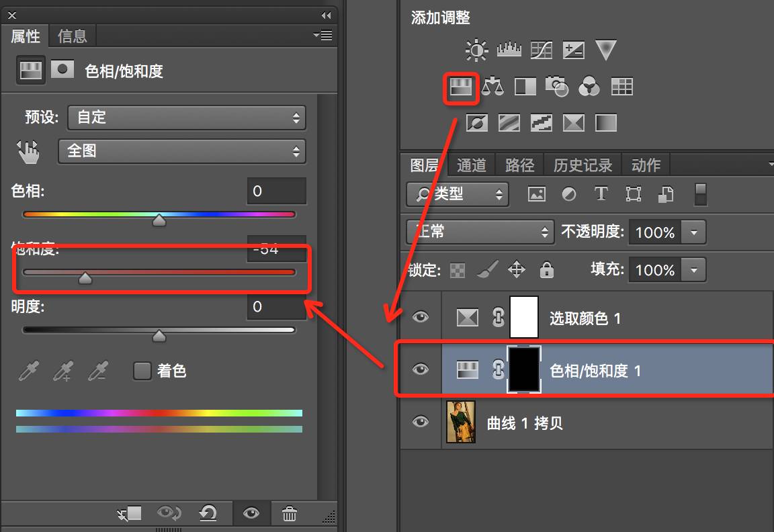Viewport: 774px width, 532px height.
Task: Add a Selective Color adjustment
Action: [x=574, y=123]
